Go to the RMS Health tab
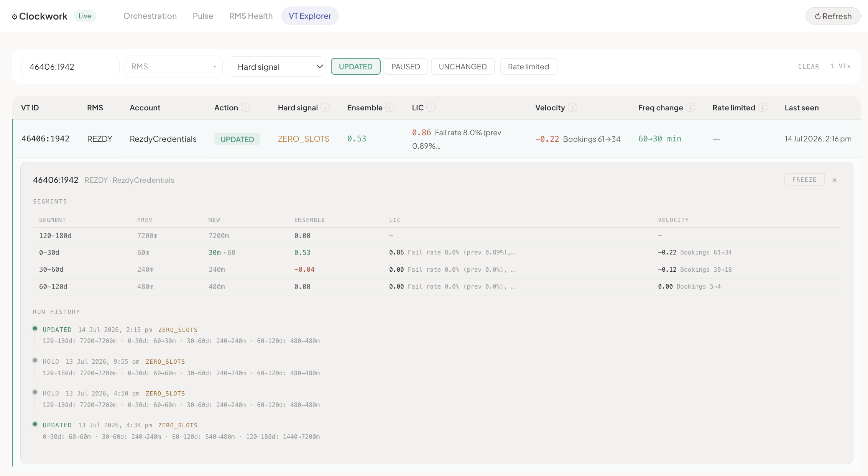868x476 pixels. [x=251, y=16]
